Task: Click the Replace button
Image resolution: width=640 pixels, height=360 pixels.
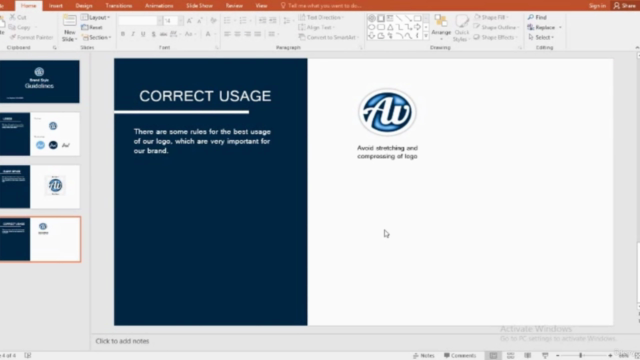Action: tap(544, 27)
